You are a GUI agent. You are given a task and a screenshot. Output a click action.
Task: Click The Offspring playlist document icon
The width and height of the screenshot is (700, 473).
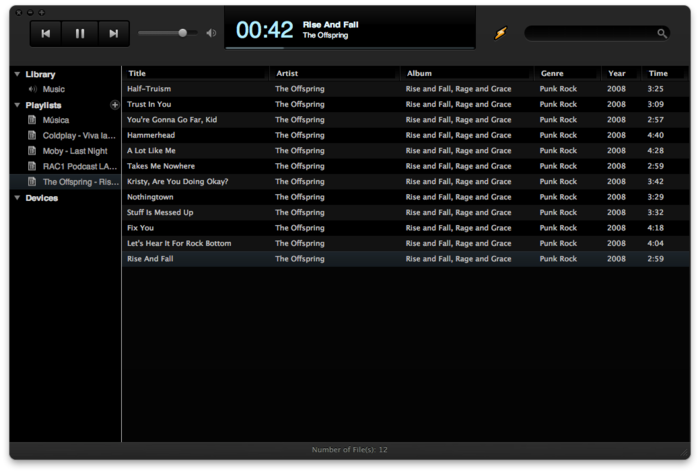(x=32, y=182)
